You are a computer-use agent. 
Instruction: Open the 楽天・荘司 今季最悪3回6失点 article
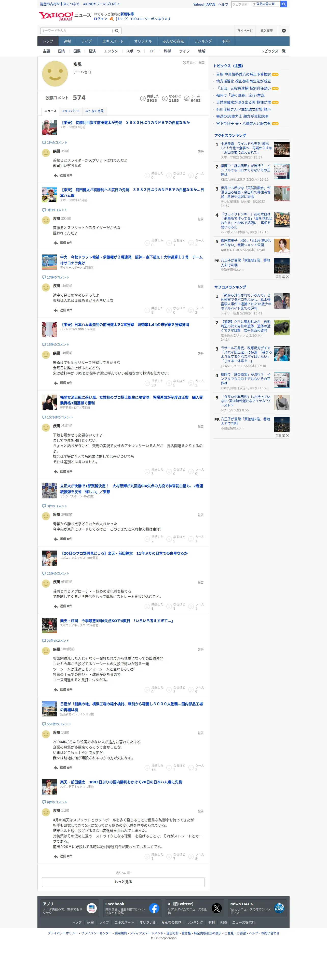116,621
